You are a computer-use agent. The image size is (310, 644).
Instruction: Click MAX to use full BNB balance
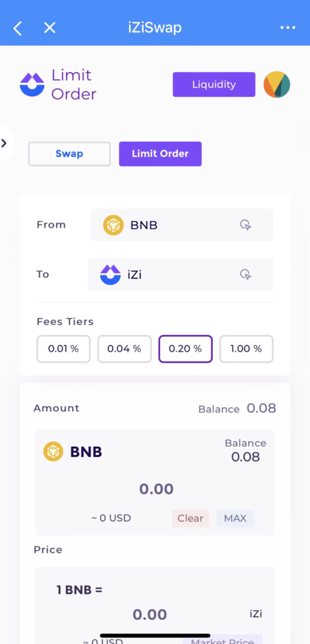click(x=235, y=518)
